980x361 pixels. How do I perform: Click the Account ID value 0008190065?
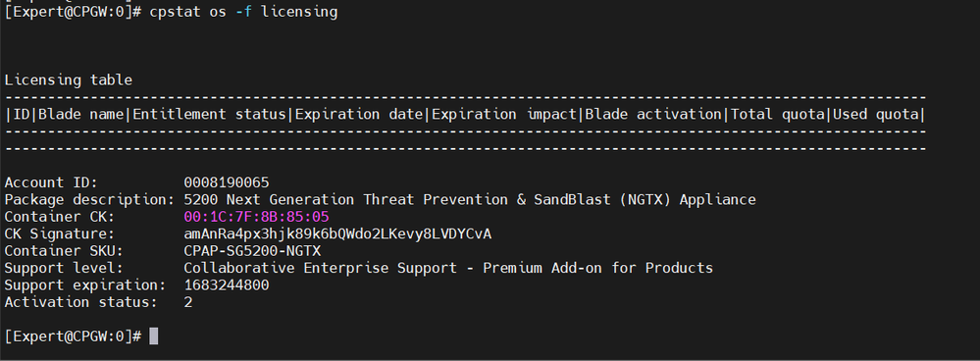(227, 183)
